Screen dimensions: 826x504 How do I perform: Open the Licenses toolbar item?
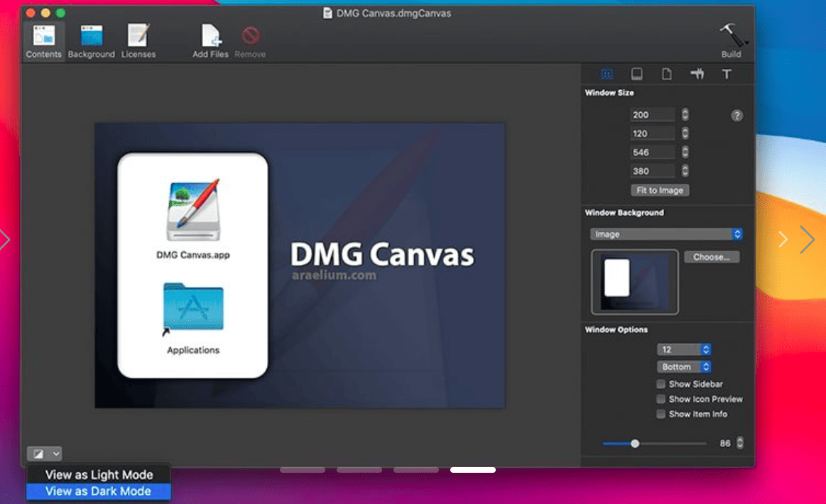(x=138, y=41)
